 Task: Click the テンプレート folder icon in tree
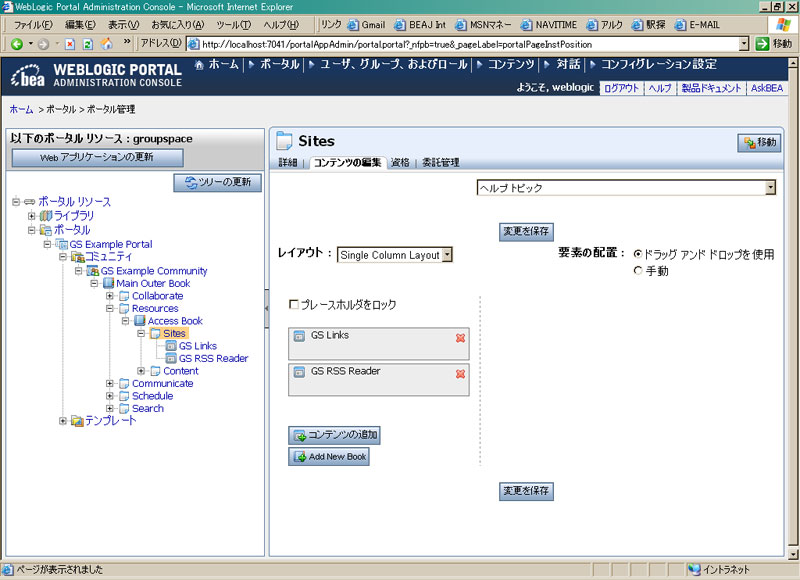(78, 421)
